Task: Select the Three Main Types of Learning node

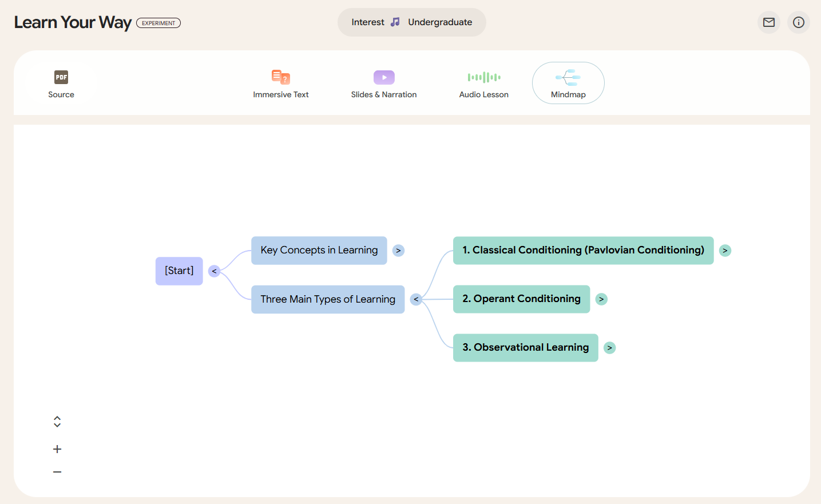Action: [x=327, y=299]
